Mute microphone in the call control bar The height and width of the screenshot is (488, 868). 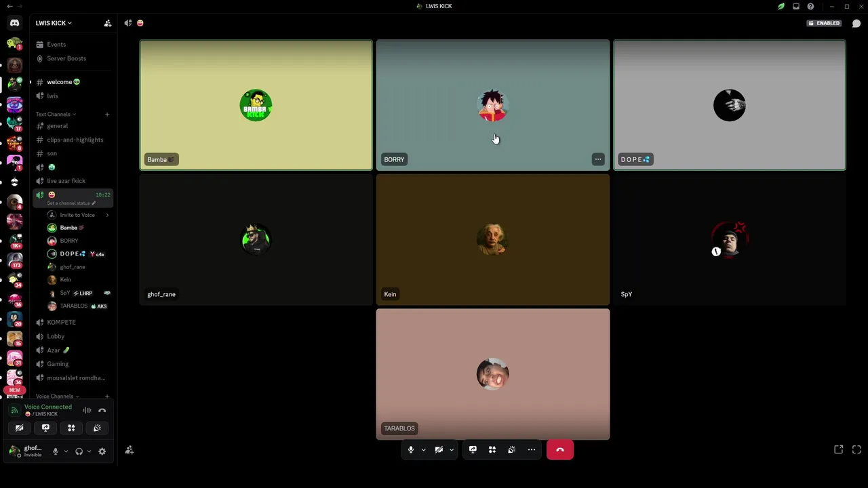tap(410, 449)
